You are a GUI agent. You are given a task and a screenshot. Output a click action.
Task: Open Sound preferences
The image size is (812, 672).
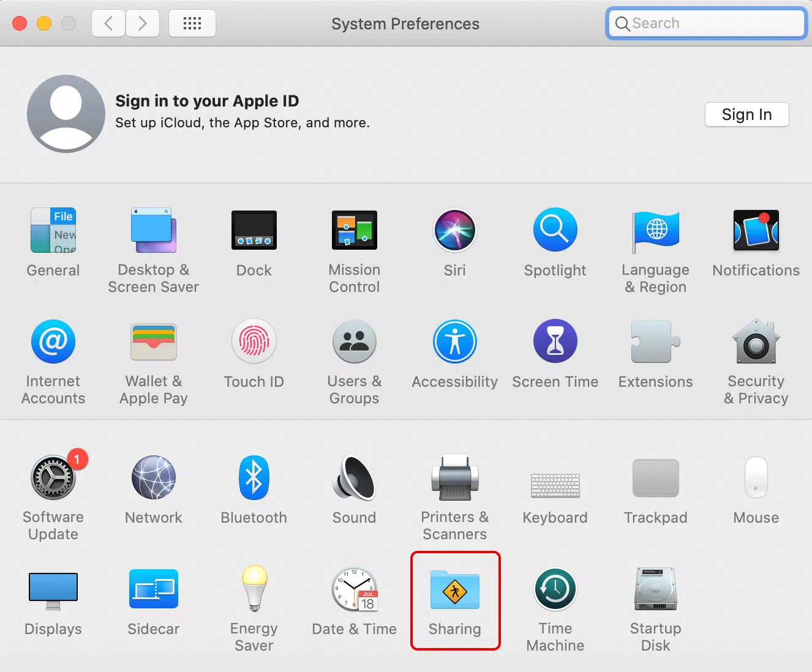tap(355, 477)
